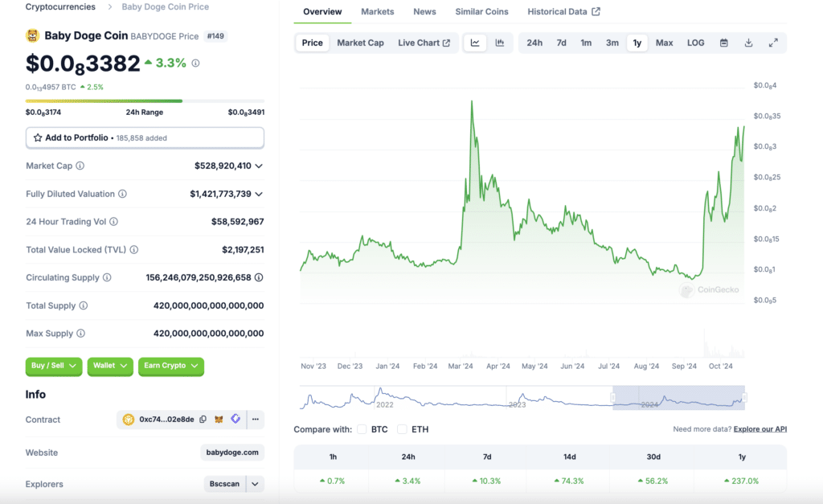
Task: Click the #149 rank badge
Action: [x=215, y=36]
